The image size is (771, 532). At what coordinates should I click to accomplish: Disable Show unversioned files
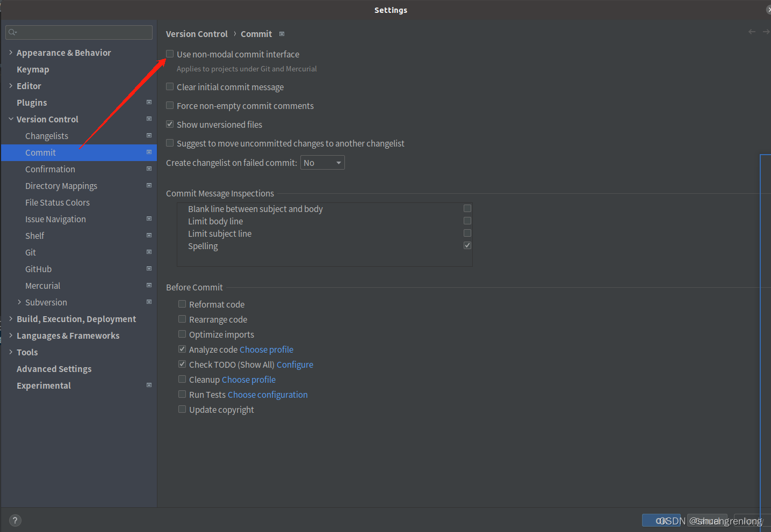pos(169,124)
